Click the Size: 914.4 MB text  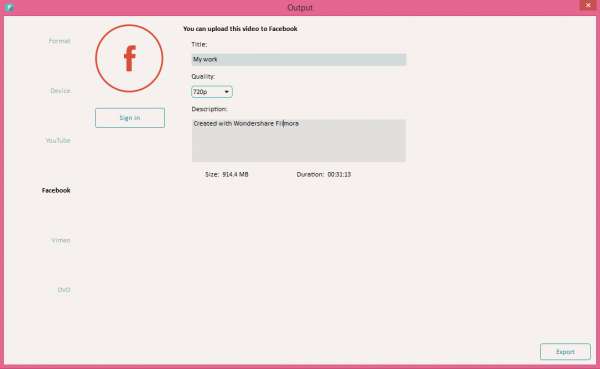[227, 175]
